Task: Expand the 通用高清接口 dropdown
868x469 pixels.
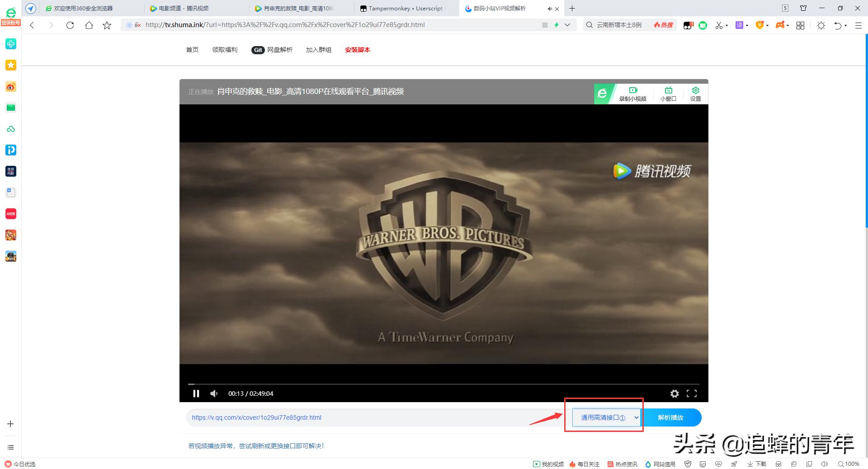Action: coord(606,417)
